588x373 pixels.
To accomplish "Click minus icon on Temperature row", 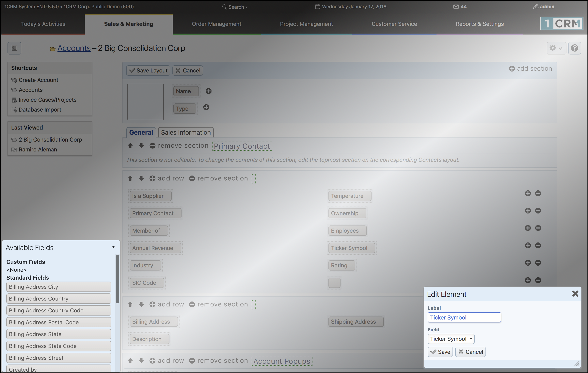I will [x=538, y=193].
